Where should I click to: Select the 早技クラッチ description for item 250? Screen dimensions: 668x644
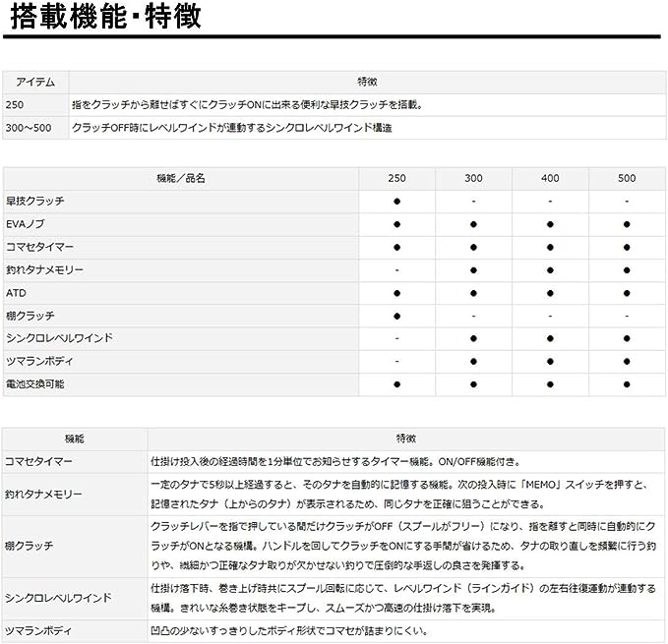[x=247, y=104]
